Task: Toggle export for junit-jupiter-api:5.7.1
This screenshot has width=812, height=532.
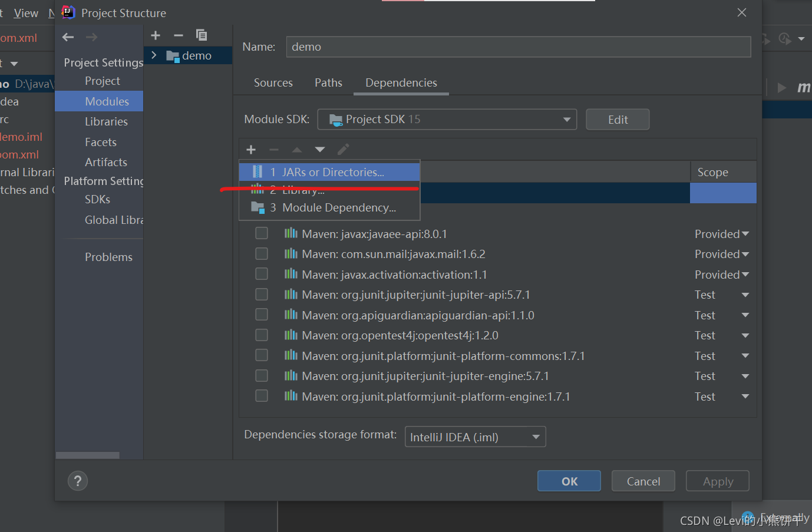Action: tap(262, 294)
